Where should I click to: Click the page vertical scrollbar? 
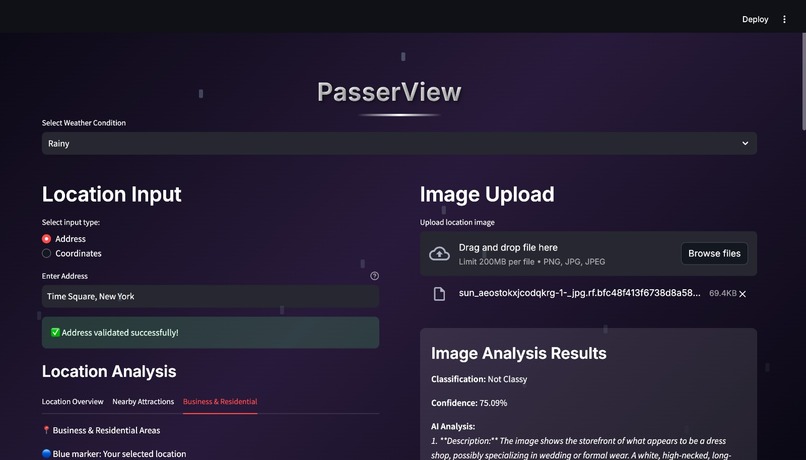point(803,81)
